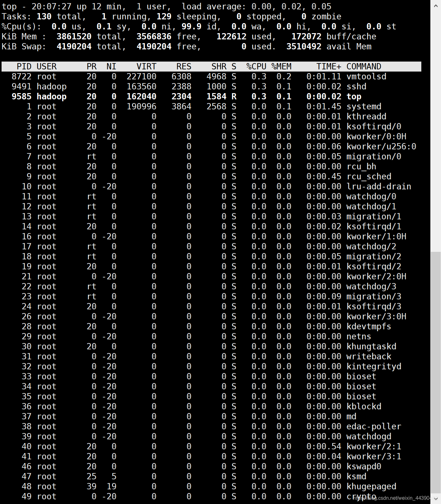Click the RES column header
Image resolution: width=441 pixels, height=504 pixels.
[184, 67]
